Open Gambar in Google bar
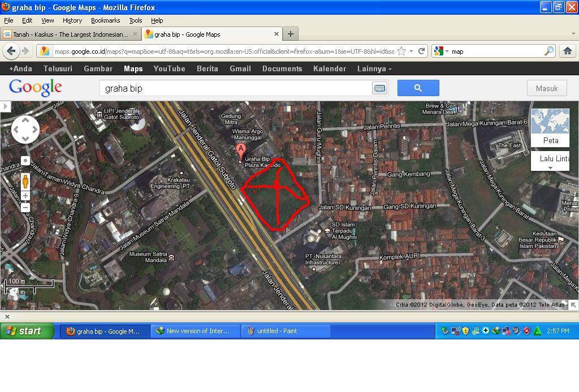The height and width of the screenshot is (392, 579). [98, 68]
